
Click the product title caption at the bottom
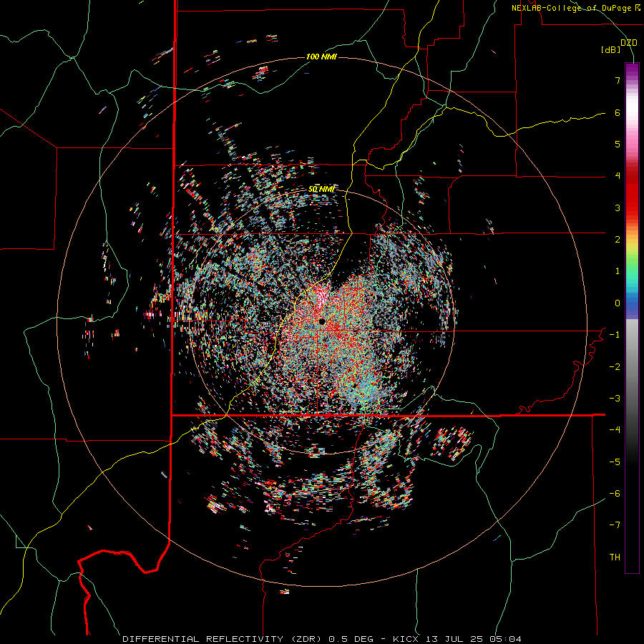[x=322, y=639]
